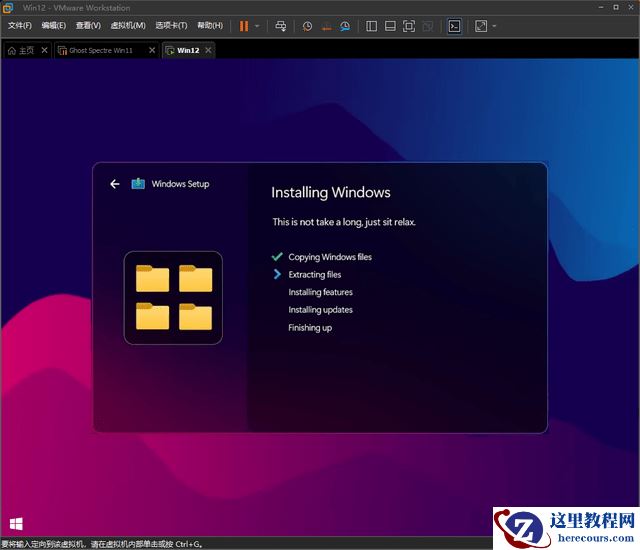Click the stretch guest display icon

[x=481, y=27]
